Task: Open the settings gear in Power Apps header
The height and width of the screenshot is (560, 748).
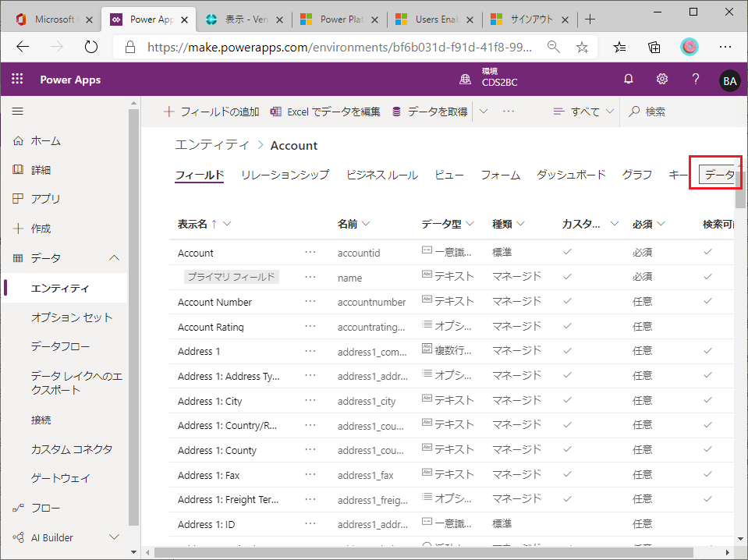Action: pyautogui.click(x=662, y=80)
